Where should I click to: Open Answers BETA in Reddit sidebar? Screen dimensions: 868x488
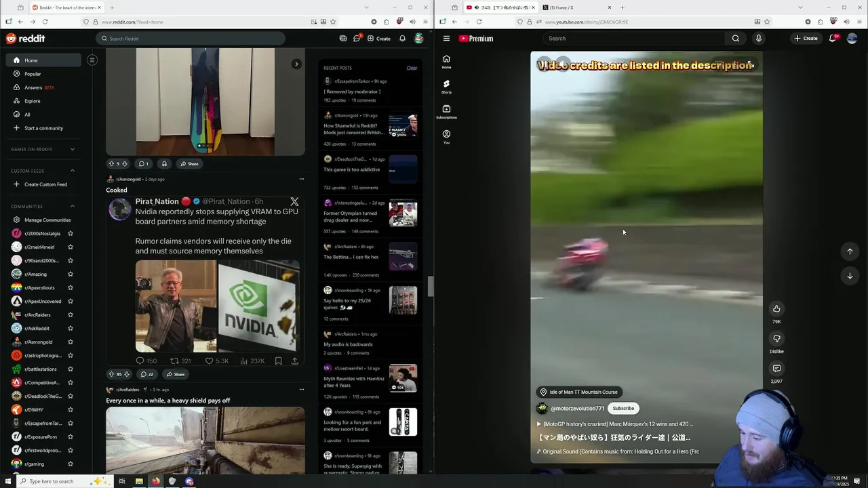tap(43, 87)
